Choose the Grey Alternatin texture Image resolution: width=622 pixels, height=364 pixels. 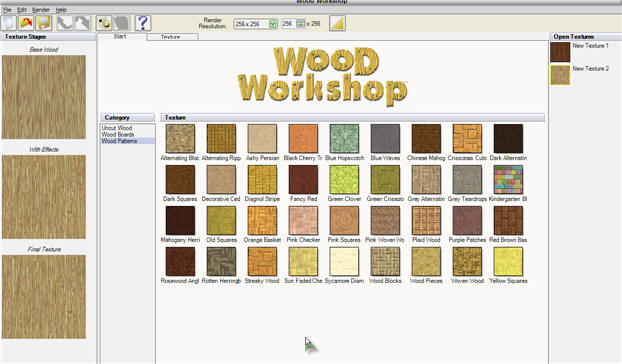pyautogui.click(x=426, y=180)
